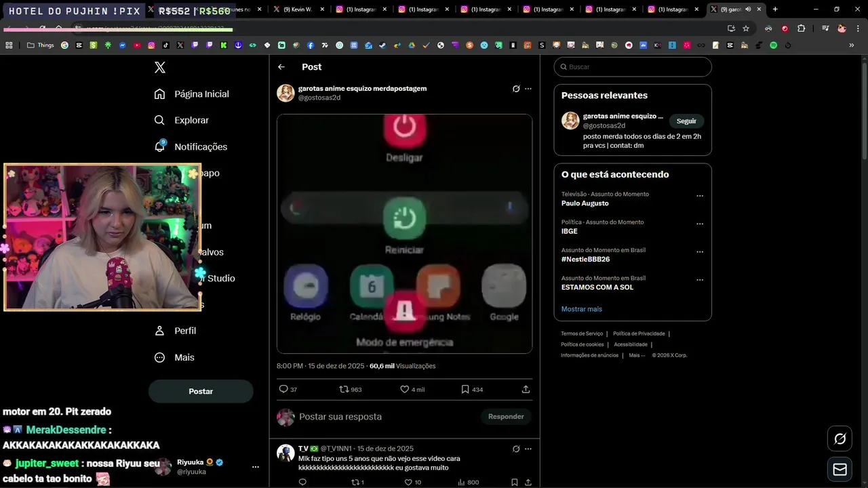Image resolution: width=868 pixels, height=488 pixels.
Task: Open the apps grid in bookmarks bar
Action: click(9, 45)
